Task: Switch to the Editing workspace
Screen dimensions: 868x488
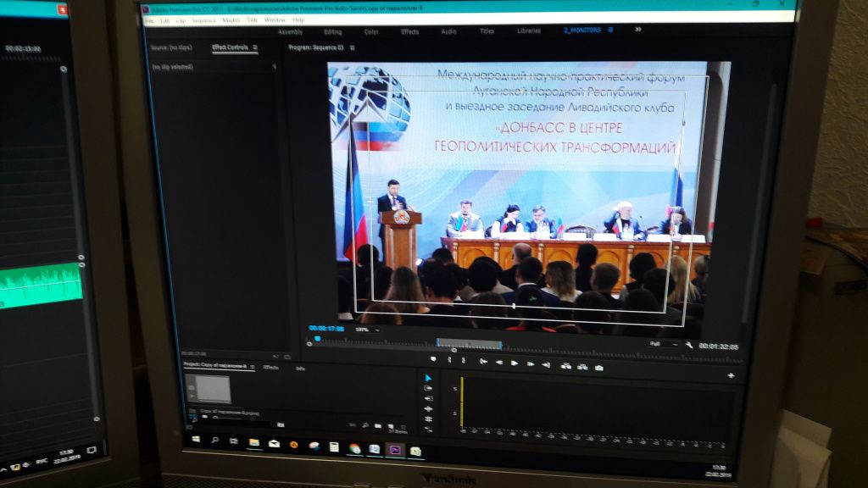Action: coord(332,32)
